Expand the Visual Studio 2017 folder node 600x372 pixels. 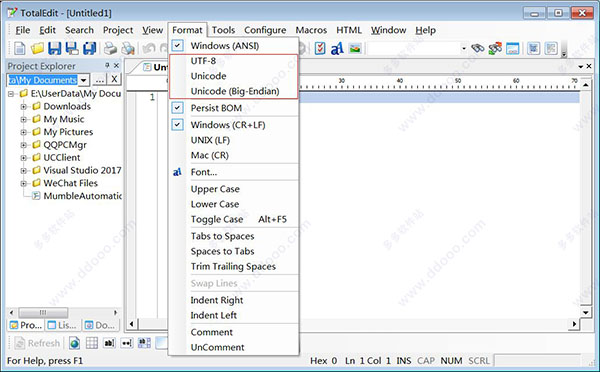pyautogui.click(x=23, y=171)
